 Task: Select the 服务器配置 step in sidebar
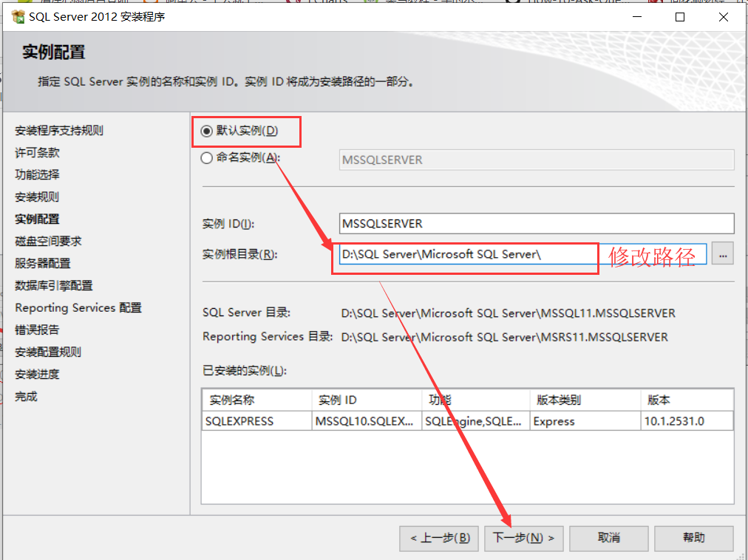click(x=43, y=263)
